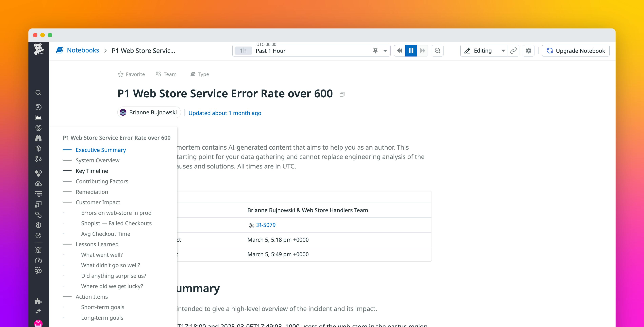Image resolution: width=644 pixels, height=327 pixels.
Task: Click the copy notebook title icon
Action: tap(342, 94)
